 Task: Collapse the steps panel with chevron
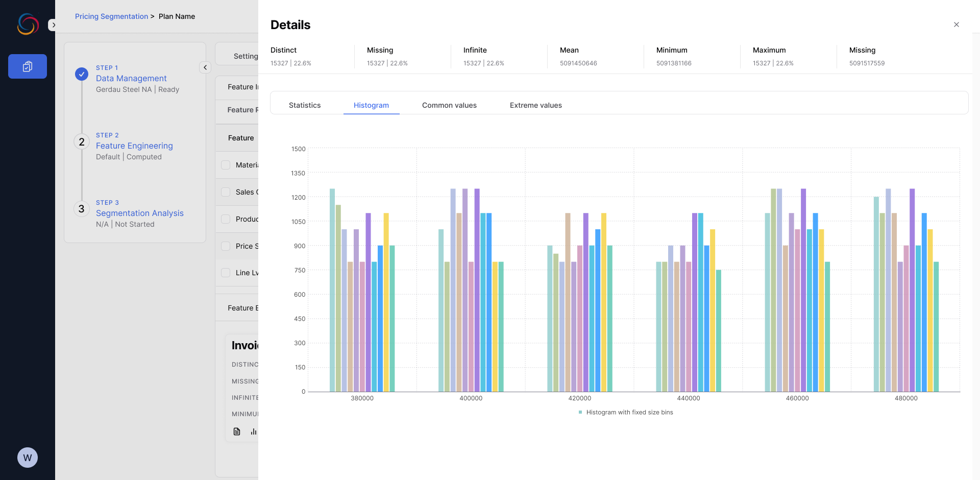pyautogui.click(x=205, y=67)
